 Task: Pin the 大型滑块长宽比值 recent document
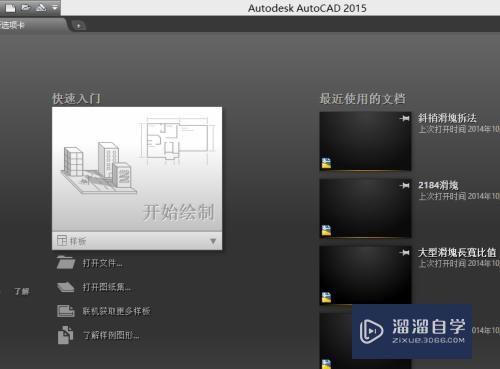tap(405, 253)
